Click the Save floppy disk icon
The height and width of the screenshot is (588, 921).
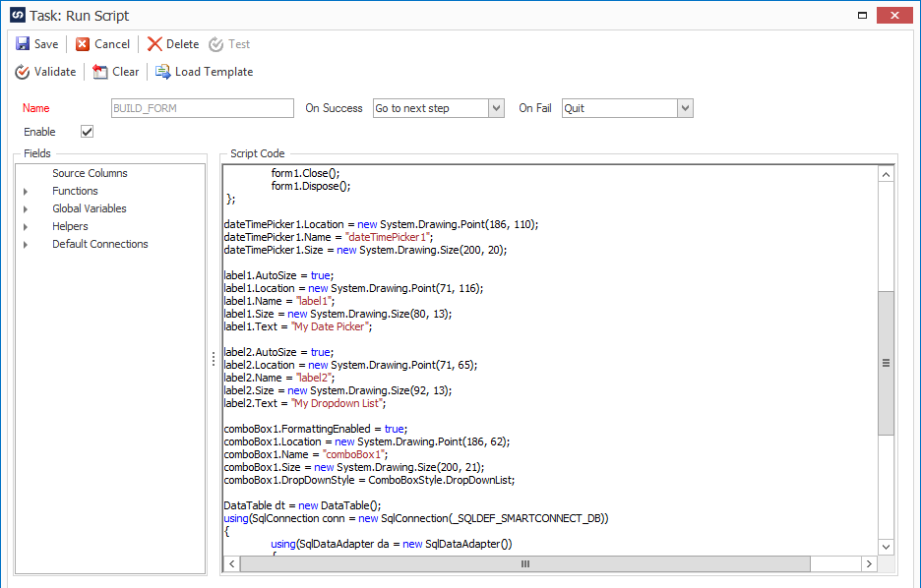click(23, 44)
